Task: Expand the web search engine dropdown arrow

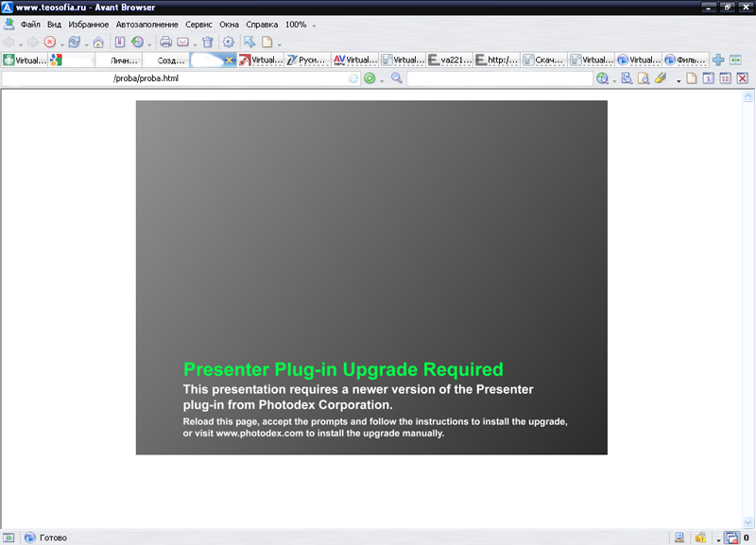Action: (614, 81)
